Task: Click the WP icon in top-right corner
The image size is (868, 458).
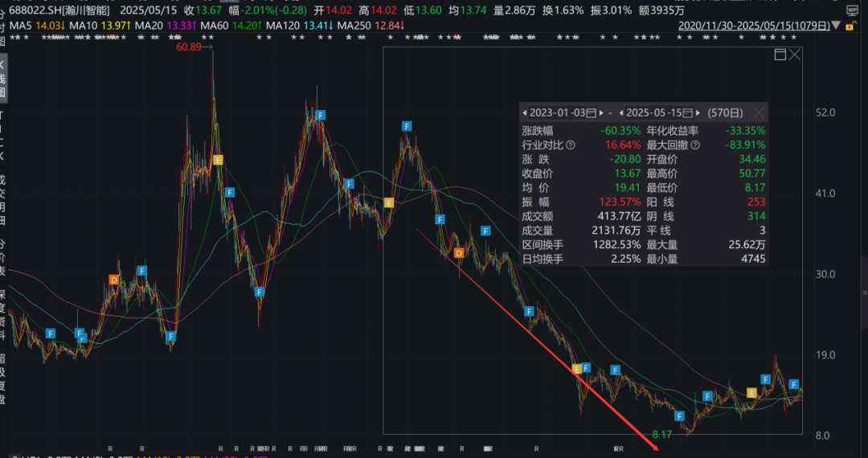Action: click(854, 9)
